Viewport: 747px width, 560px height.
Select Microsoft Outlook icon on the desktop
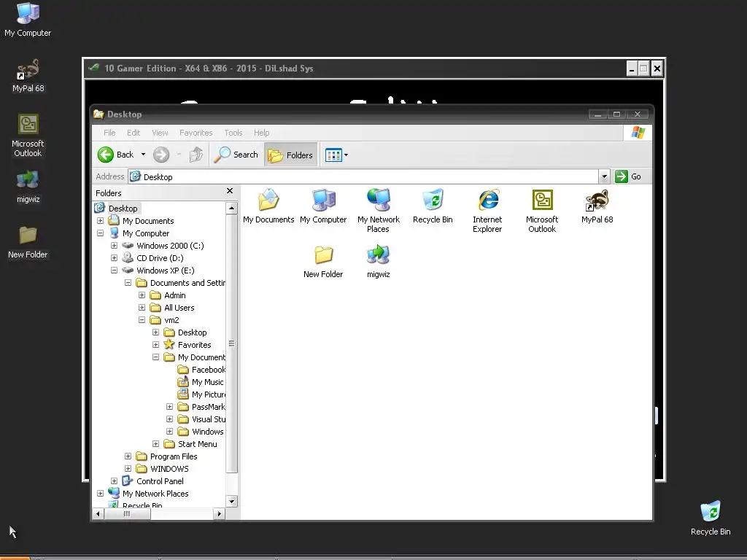tap(28, 135)
